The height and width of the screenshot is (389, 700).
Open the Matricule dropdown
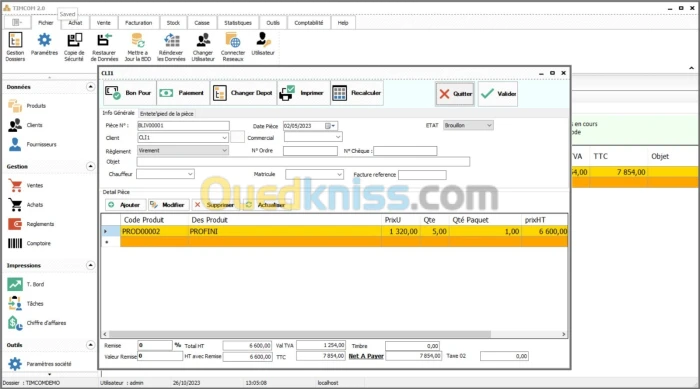(x=339, y=174)
